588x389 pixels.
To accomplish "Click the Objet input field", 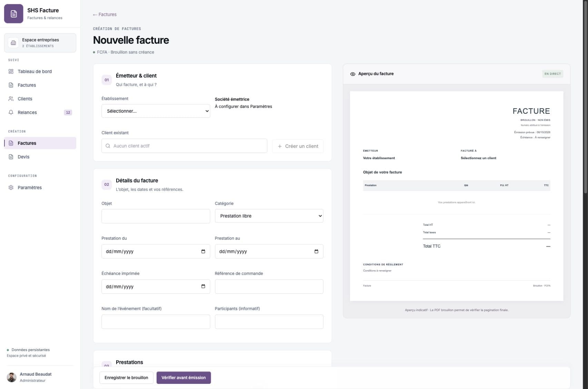I will point(156,216).
